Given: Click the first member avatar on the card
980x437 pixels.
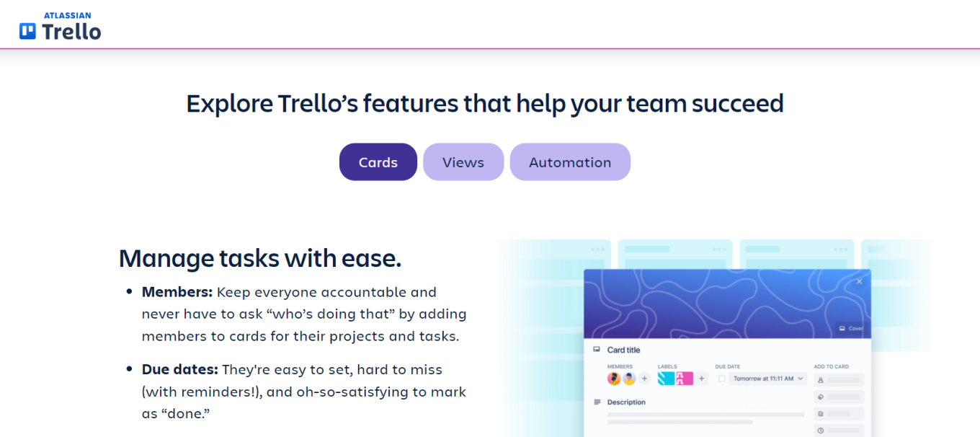Looking at the screenshot, I should (x=614, y=379).
